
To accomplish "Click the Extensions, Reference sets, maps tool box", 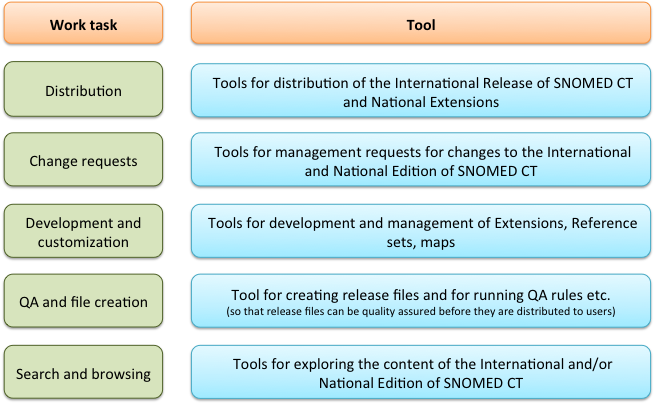I will 421,232.
